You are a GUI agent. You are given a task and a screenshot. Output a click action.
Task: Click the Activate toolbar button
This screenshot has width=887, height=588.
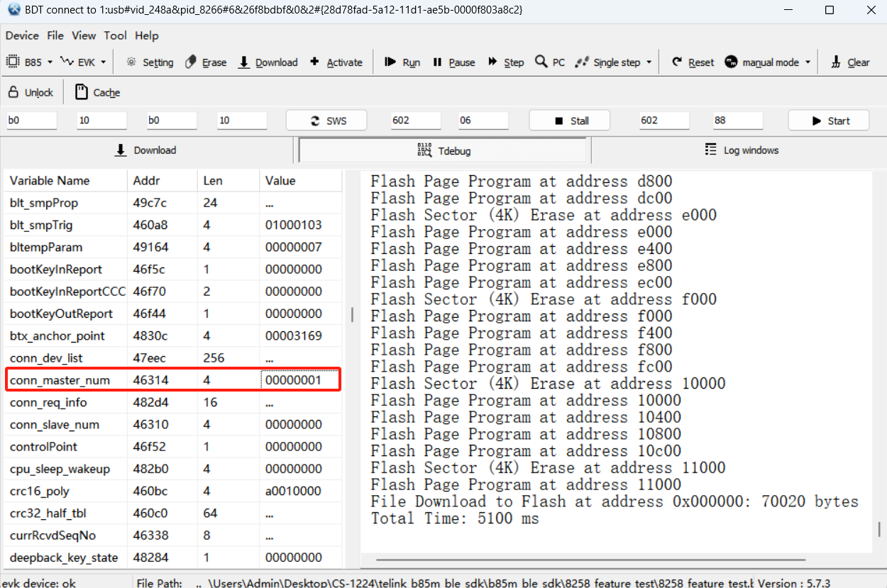[x=336, y=62]
